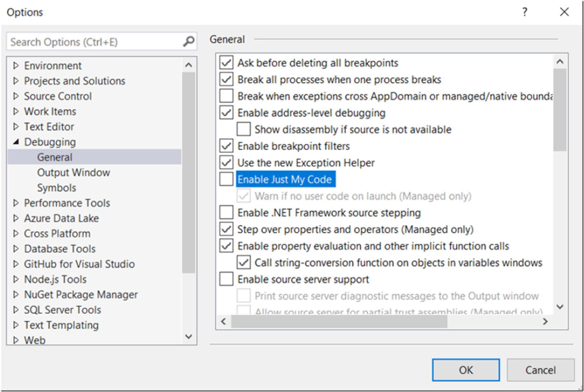Expand the Environment node
The image size is (584, 392).
pos(16,65)
